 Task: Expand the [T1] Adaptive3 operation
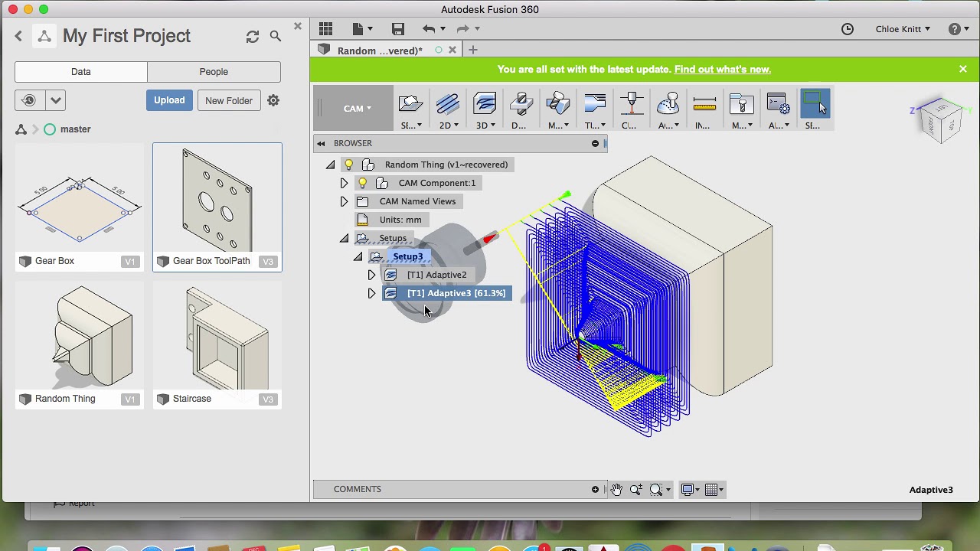click(x=371, y=293)
